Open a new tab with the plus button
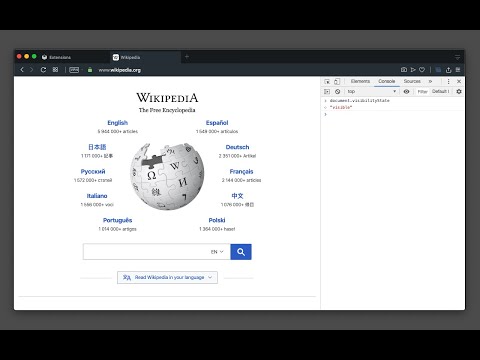 (x=187, y=57)
